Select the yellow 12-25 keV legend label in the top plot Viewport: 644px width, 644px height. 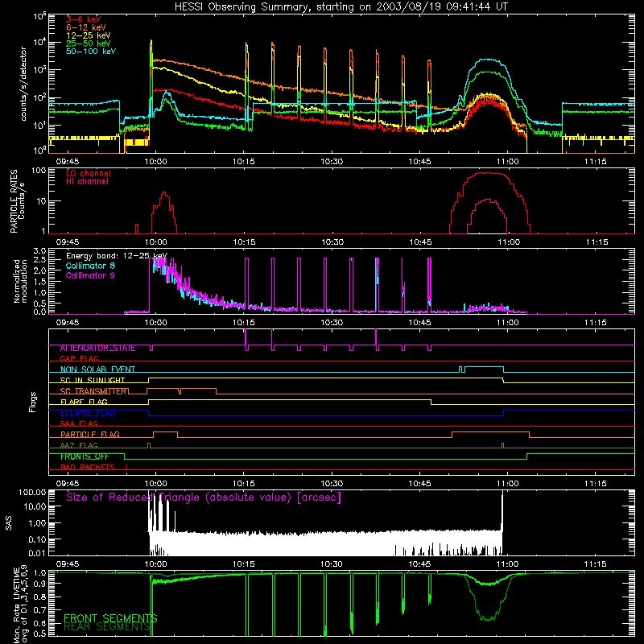(x=89, y=35)
